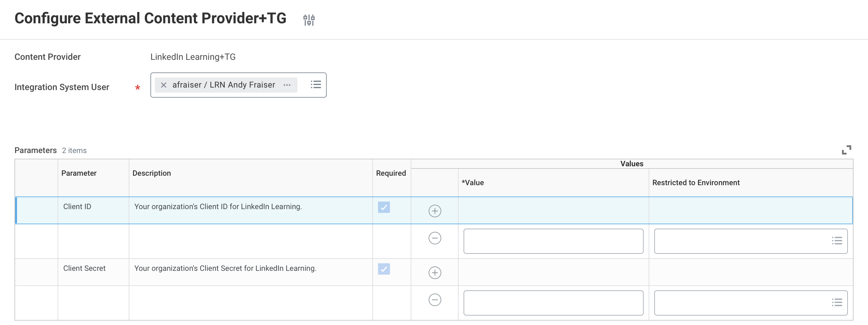
Task: Add a new value for Client ID parameter
Action: pyautogui.click(x=435, y=211)
